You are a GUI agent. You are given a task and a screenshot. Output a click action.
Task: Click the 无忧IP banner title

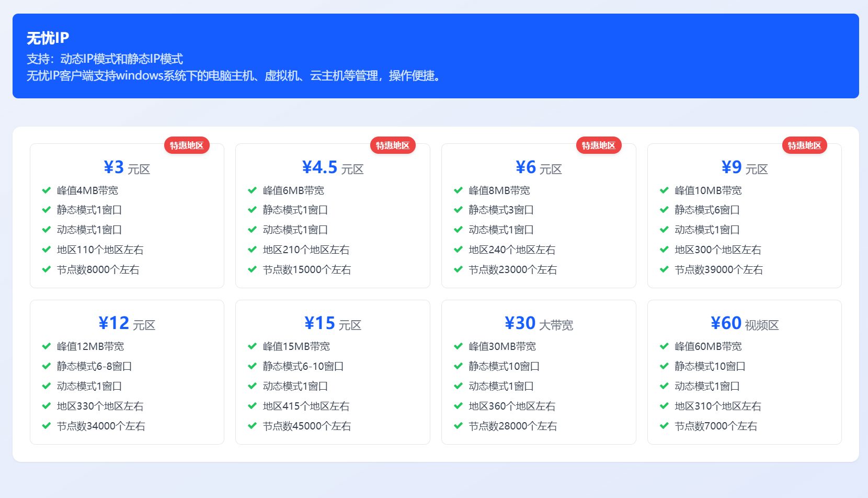click(x=48, y=38)
